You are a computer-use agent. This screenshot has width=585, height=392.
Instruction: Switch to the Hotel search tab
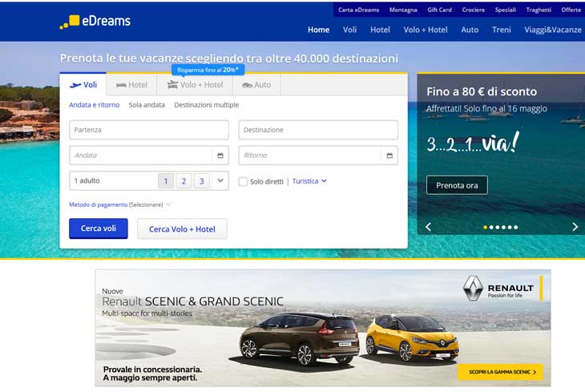pos(131,85)
